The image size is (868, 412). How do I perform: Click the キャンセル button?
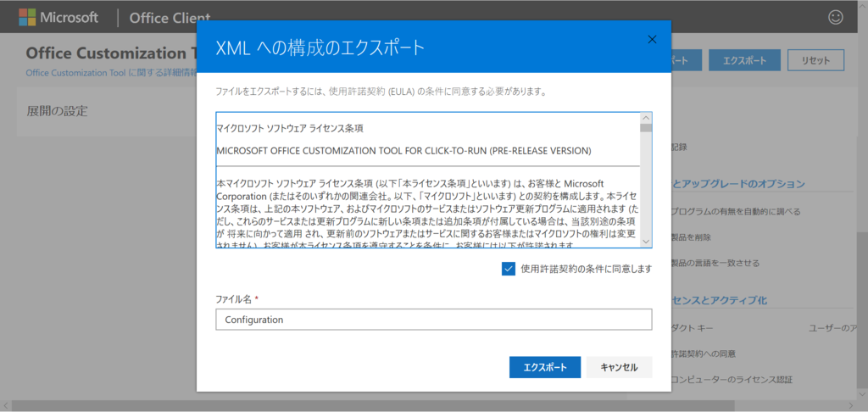[x=619, y=367]
